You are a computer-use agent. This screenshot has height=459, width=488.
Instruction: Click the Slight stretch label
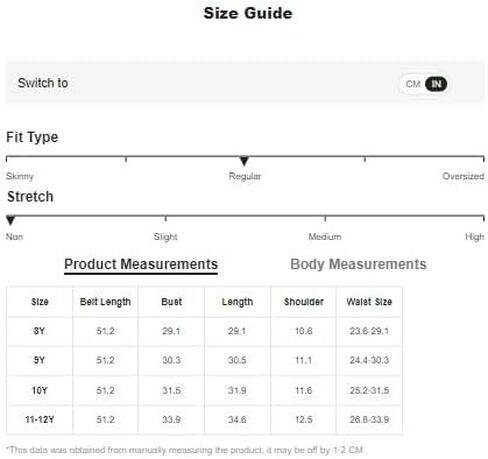point(165,237)
